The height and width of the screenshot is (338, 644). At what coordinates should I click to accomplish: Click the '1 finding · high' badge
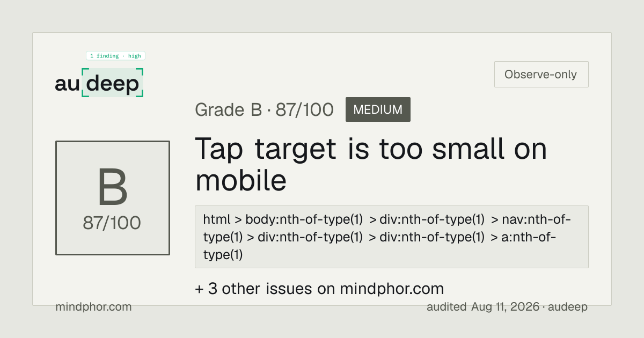tap(115, 56)
